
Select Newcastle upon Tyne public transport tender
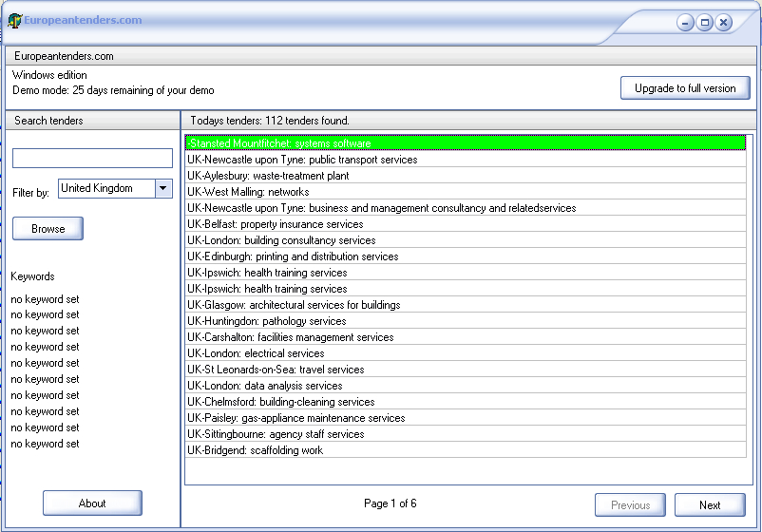(x=466, y=160)
